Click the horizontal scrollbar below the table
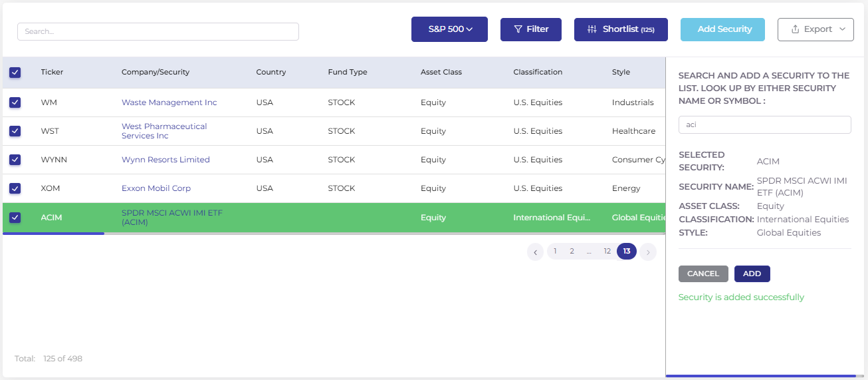Screen dimensions: 868x380 pyautogui.click(x=53, y=234)
